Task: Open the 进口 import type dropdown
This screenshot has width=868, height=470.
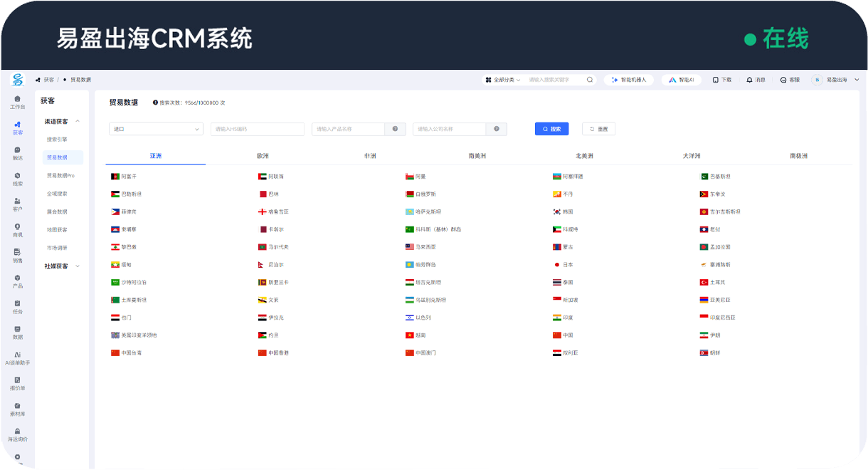Action: coord(156,129)
